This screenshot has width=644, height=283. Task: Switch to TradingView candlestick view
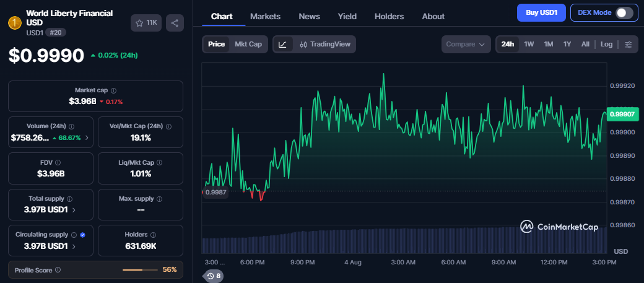pyautogui.click(x=325, y=45)
